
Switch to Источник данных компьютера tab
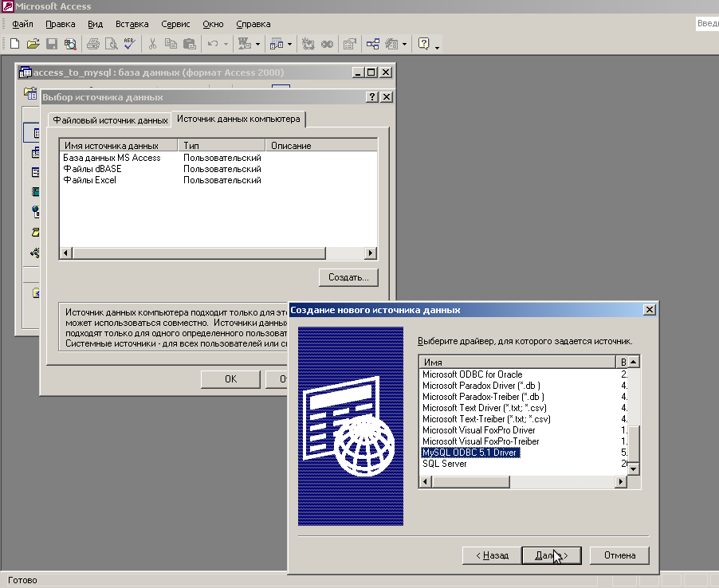click(x=238, y=119)
